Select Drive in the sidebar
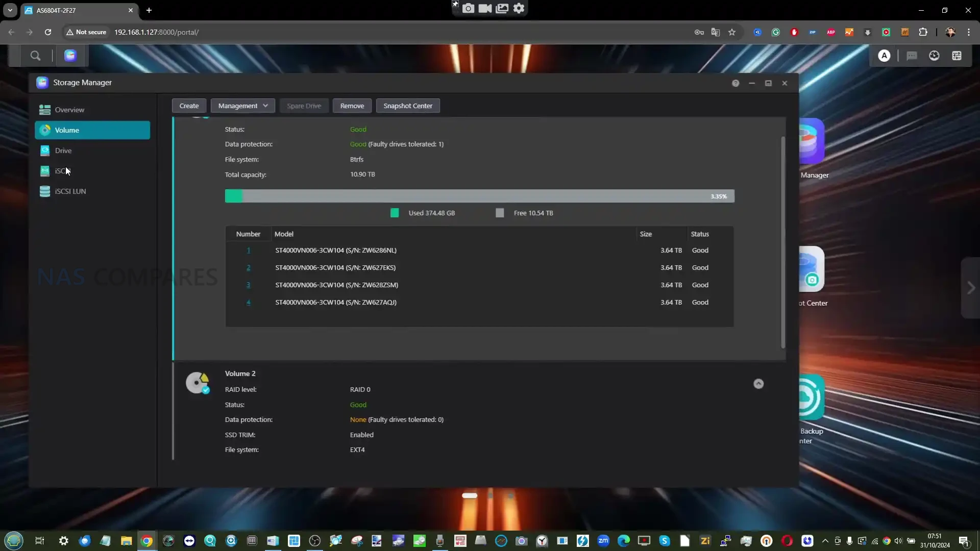Image resolution: width=980 pixels, height=551 pixels. pyautogui.click(x=63, y=151)
